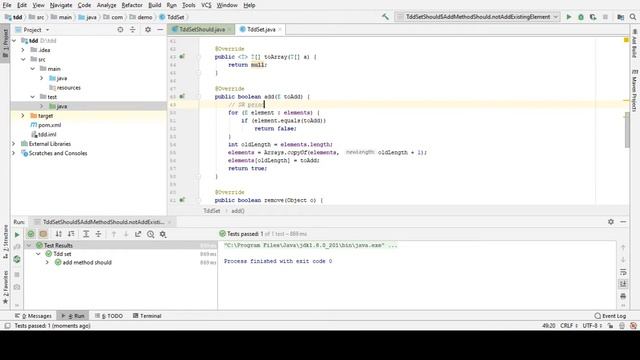Open the Analyze menu

[106, 5]
